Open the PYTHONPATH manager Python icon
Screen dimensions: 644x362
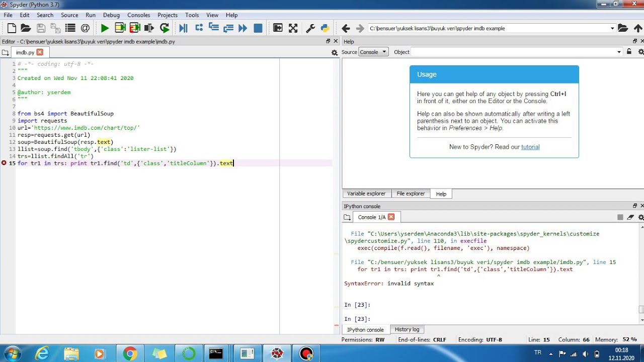click(325, 28)
